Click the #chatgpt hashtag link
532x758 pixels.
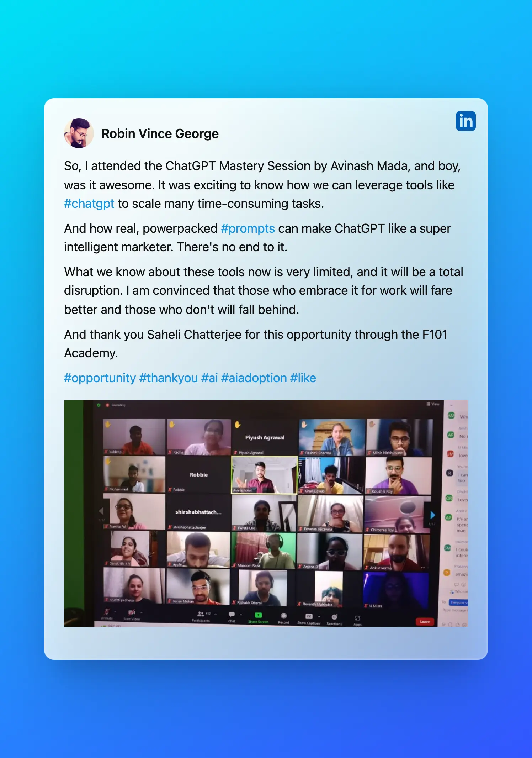pyautogui.click(x=89, y=204)
